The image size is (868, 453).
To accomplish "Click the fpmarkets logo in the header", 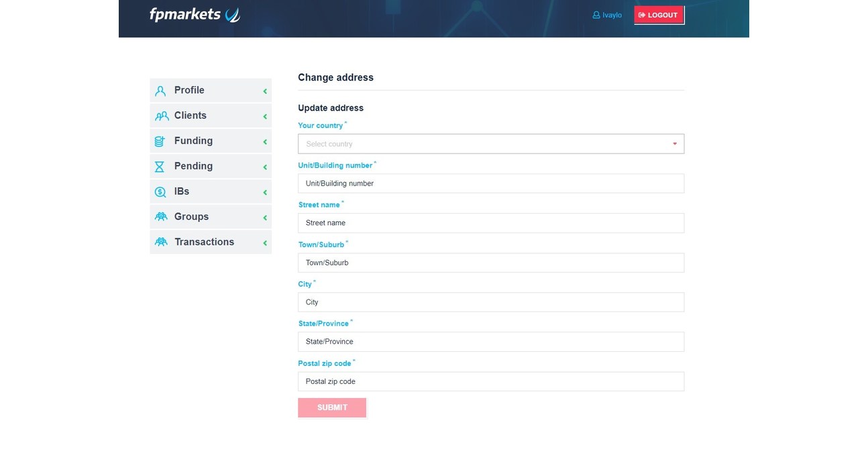I will coord(193,14).
